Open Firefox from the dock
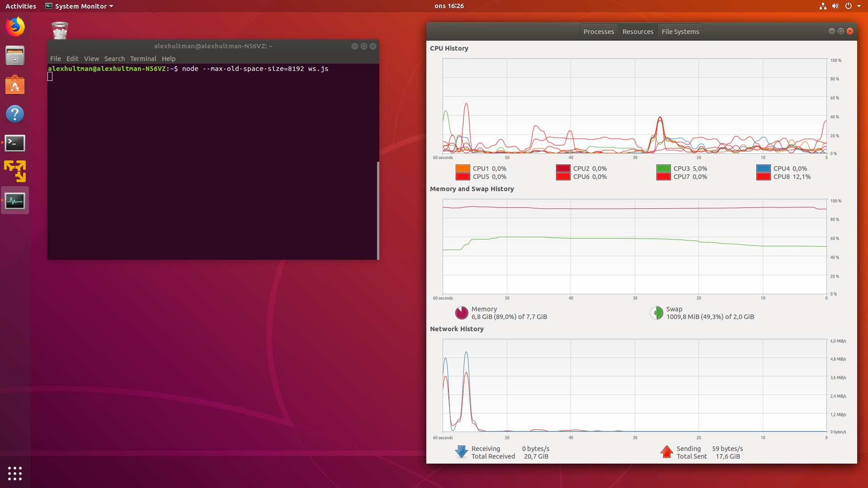868x488 pixels. (x=15, y=27)
